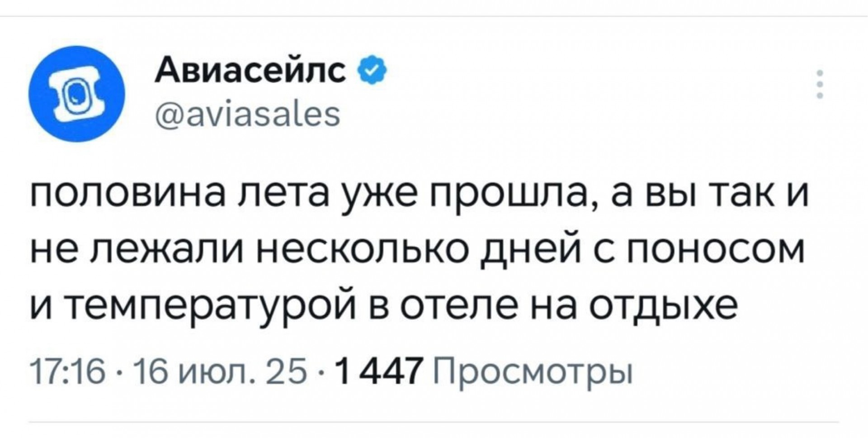The image size is (868, 438).
Task: Open the Aviasales profile avatar
Action: pos(76,94)
